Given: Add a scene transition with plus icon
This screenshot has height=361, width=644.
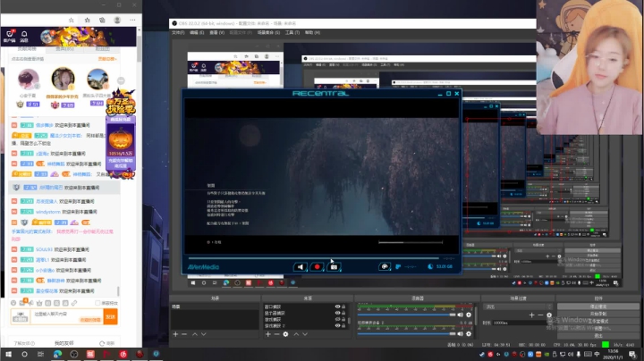Looking at the screenshot, I should pos(531,315).
